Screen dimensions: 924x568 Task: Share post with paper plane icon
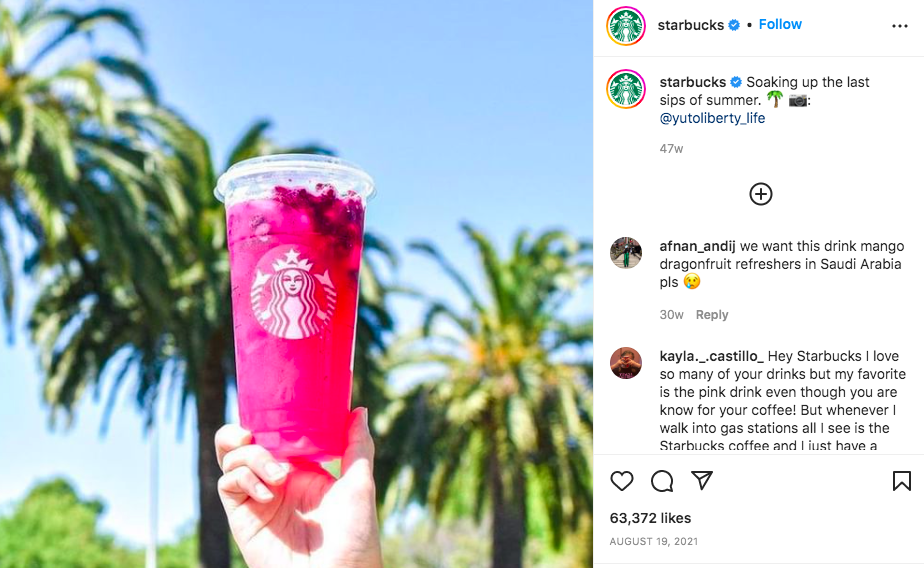(x=702, y=480)
